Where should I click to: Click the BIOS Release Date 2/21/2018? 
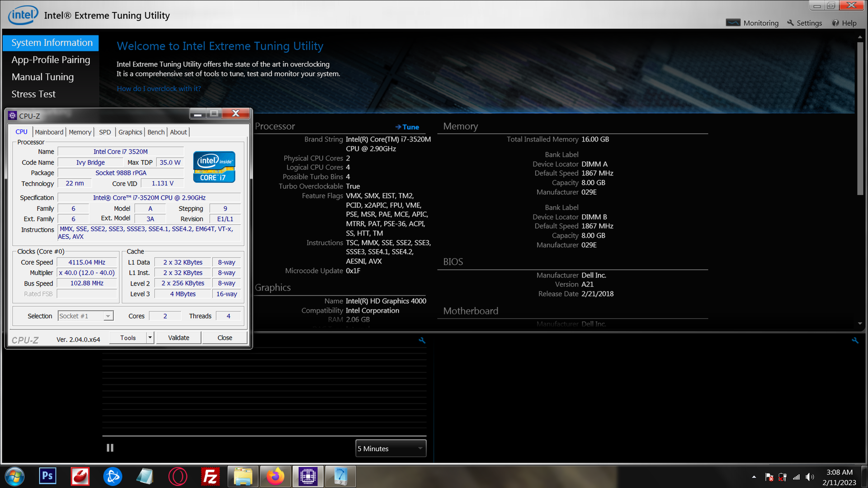click(597, 294)
